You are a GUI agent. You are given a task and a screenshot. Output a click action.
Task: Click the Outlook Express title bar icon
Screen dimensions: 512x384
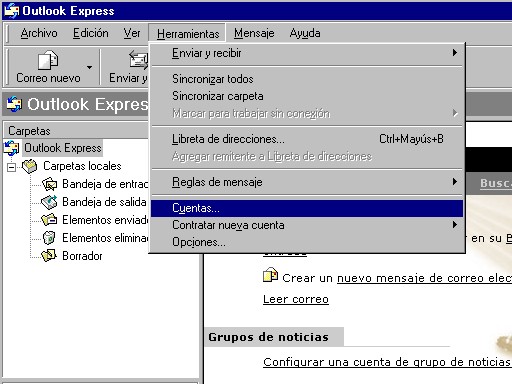(x=12, y=11)
